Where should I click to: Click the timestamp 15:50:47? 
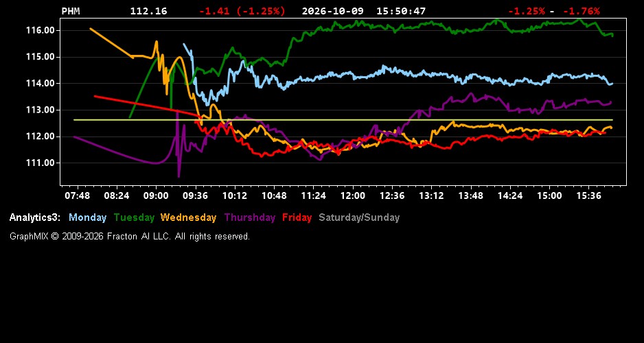(401, 12)
